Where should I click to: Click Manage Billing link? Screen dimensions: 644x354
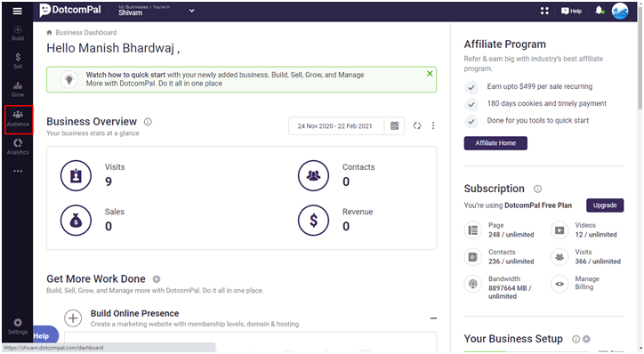coord(587,283)
